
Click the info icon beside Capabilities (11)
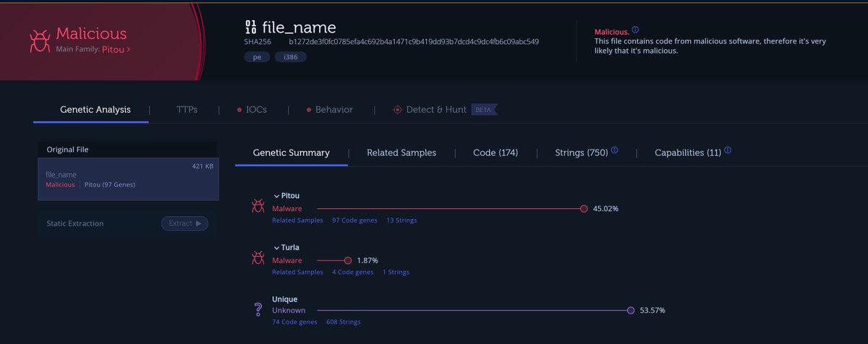(x=728, y=150)
